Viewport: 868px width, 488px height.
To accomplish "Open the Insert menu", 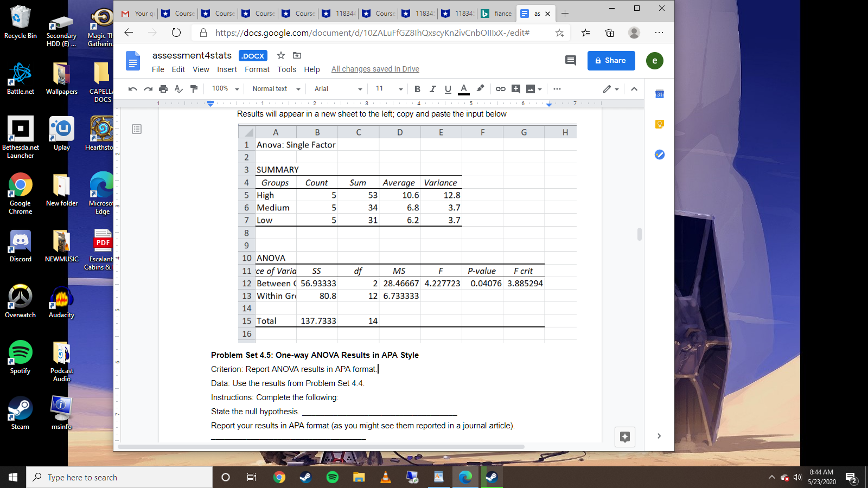I will click(x=227, y=69).
